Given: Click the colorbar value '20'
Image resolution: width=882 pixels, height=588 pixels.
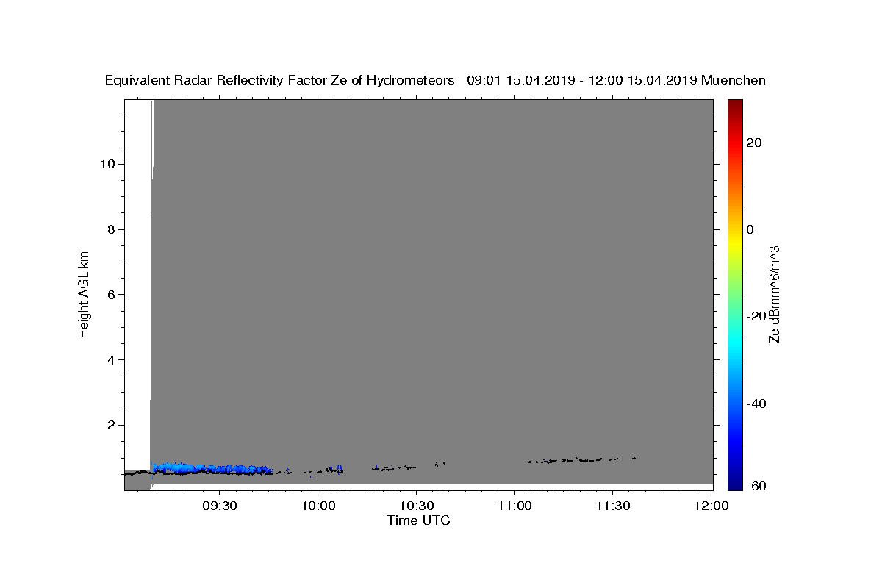Looking at the screenshot, I should click(753, 143).
